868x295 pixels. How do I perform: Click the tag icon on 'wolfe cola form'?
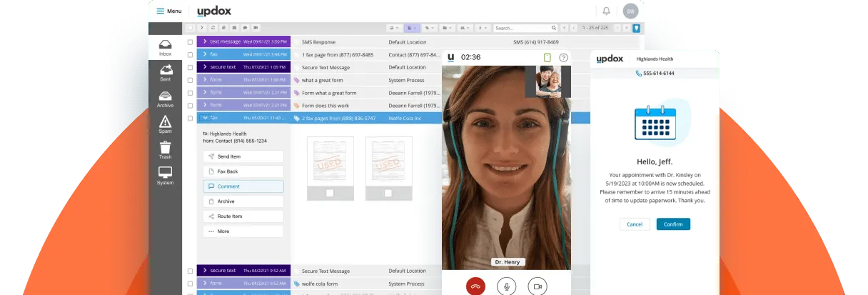297,284
